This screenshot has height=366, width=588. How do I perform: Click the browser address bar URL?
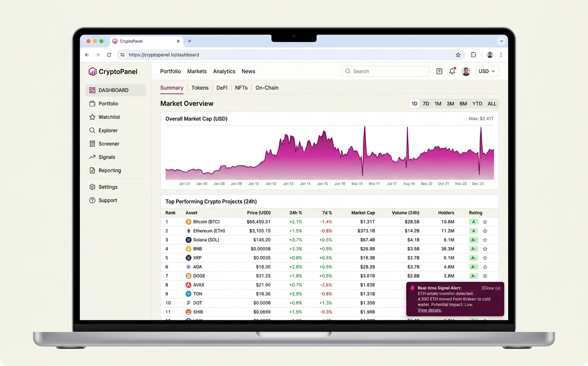(164, 55)
